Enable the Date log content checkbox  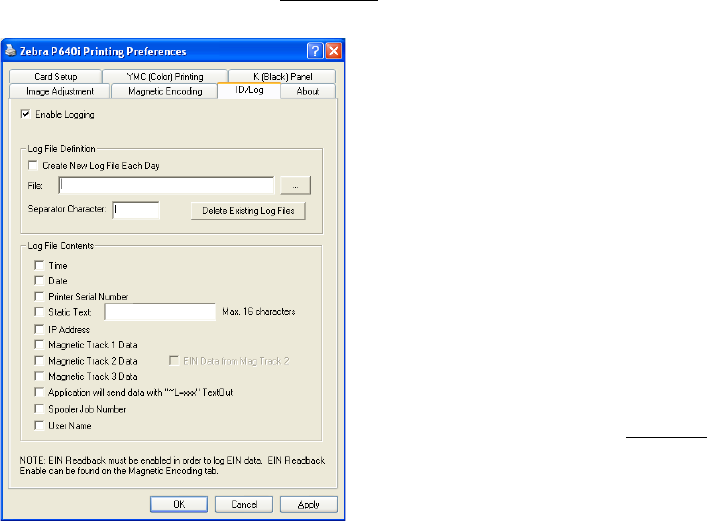click(x=39, y=281)
